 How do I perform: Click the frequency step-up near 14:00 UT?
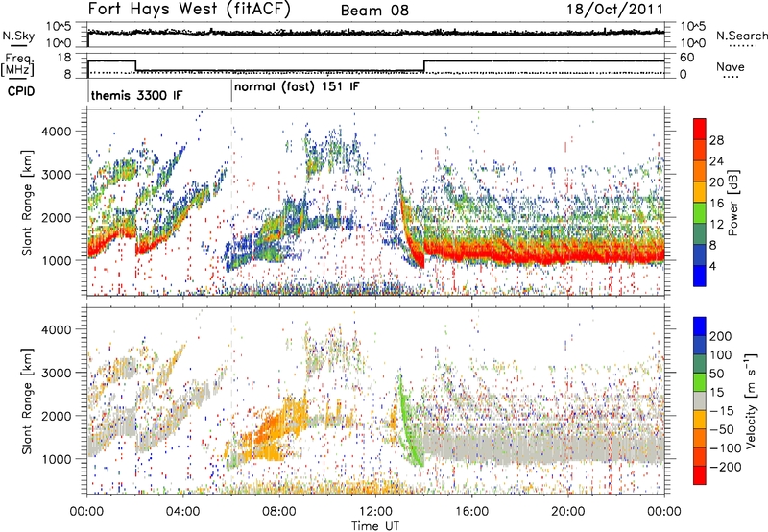424,65
